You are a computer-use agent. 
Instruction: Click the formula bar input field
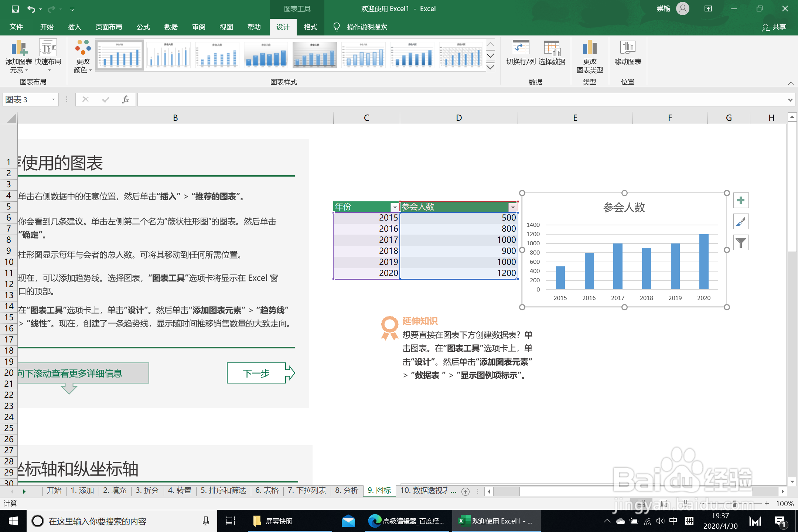point(462,99)
